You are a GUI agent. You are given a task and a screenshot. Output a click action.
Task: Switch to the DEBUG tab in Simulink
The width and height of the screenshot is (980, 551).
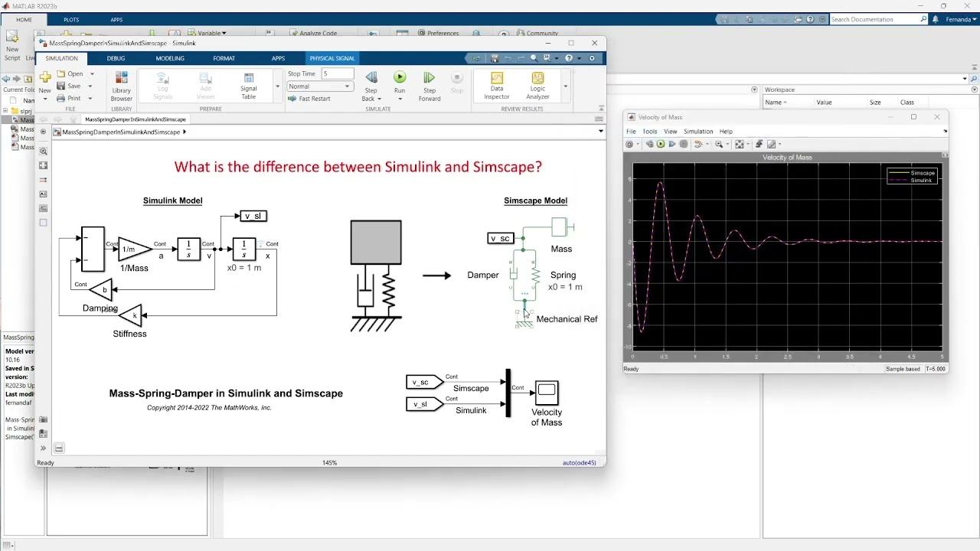(116, 58)
